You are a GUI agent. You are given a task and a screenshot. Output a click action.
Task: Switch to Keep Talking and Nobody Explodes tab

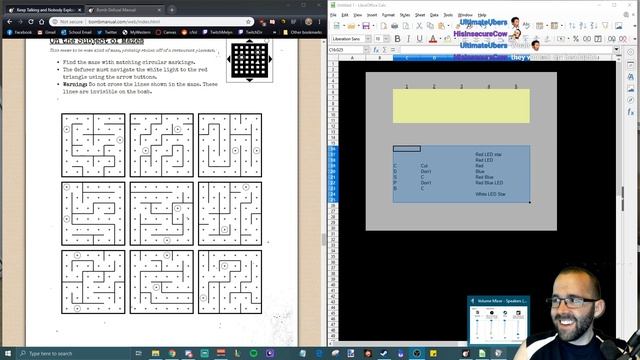click(46, 10)
